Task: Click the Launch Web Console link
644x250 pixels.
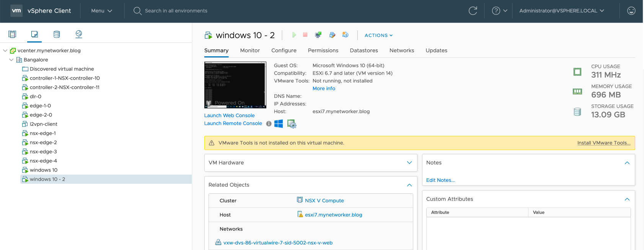Action: 229,116
